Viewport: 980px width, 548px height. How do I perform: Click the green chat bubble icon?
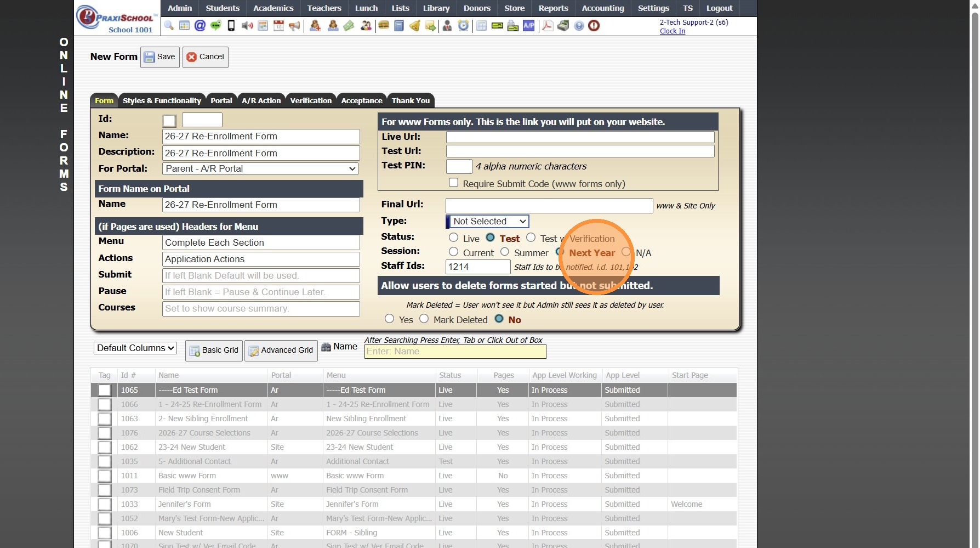tap(216, 26)
